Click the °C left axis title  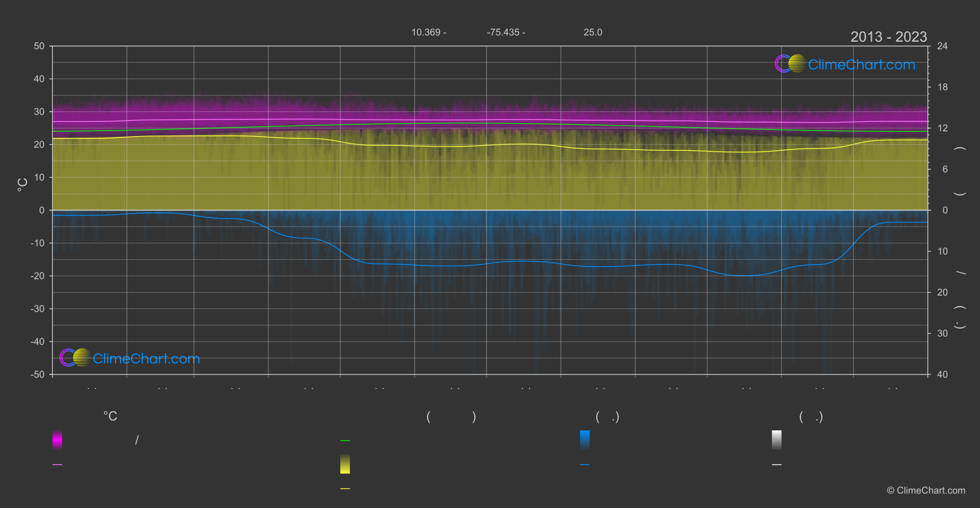[23, 185]
